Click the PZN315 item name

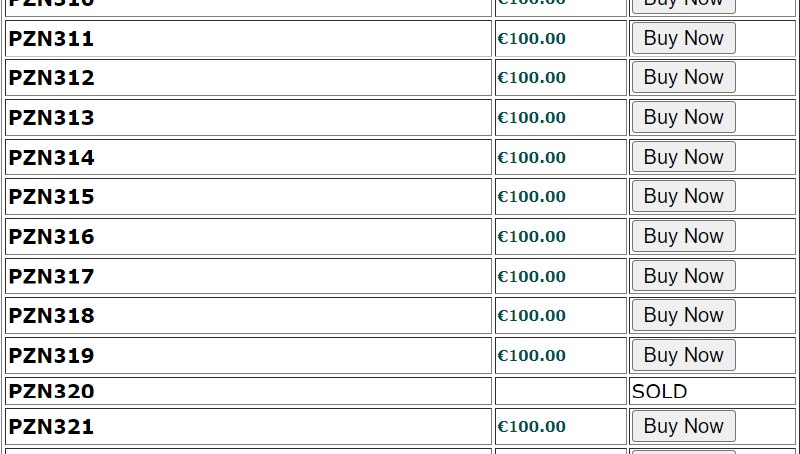click(52, 197)
